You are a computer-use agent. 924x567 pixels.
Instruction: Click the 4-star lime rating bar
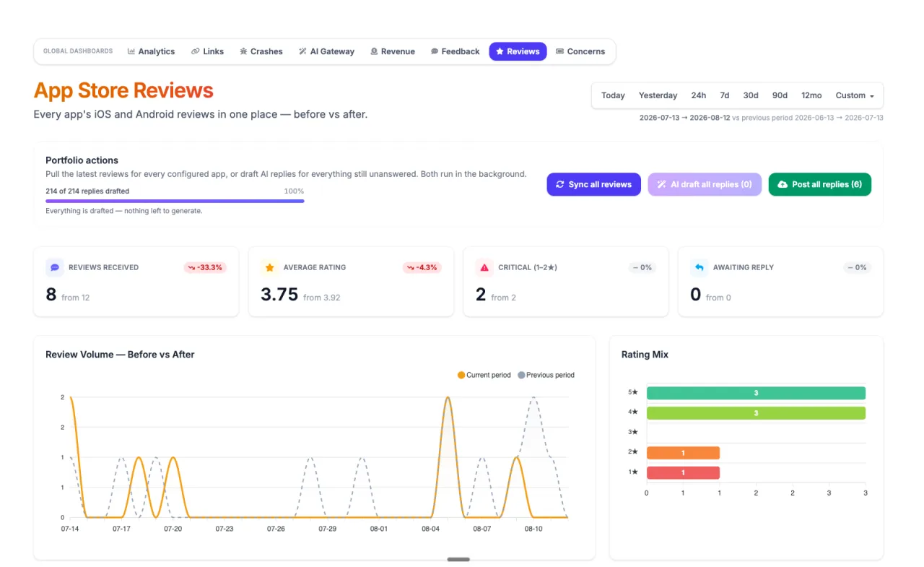756,413
